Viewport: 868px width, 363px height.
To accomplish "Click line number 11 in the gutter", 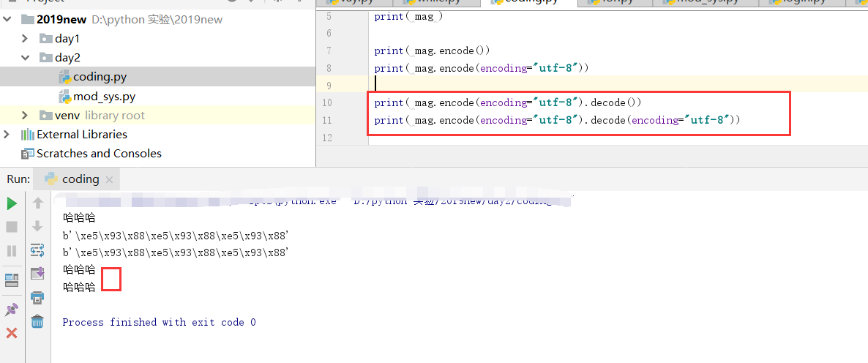I will point(326,120).
